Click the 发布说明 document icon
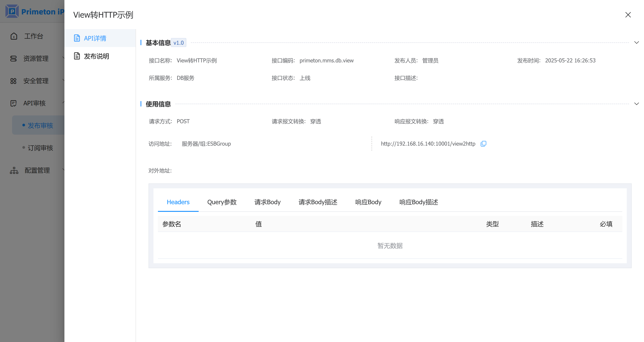644x342 pixels. tap(77, 56)
